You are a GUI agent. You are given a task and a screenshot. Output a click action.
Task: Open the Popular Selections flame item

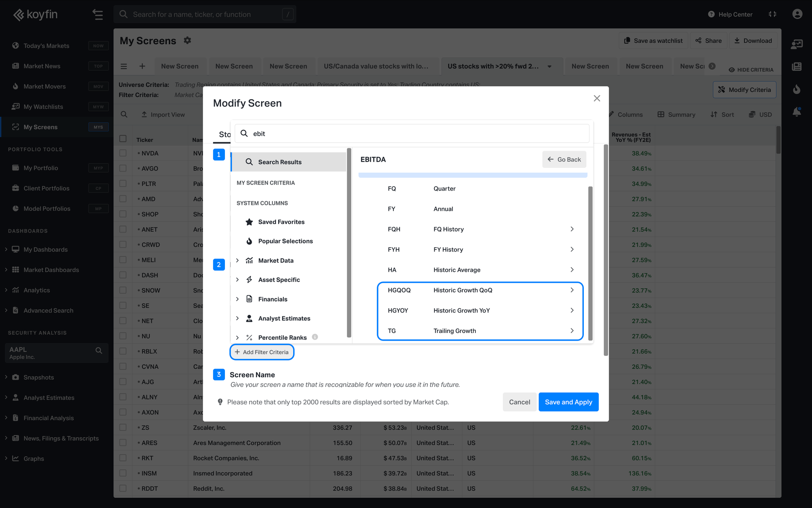click(285, 241)
